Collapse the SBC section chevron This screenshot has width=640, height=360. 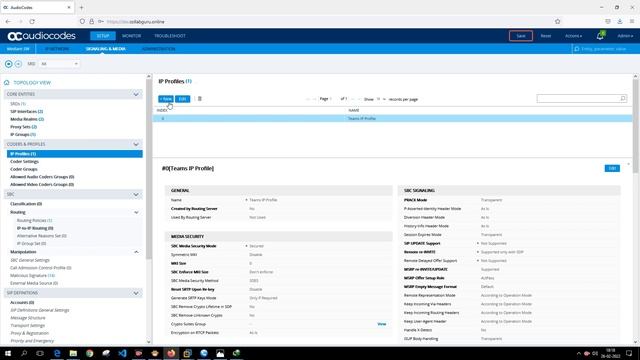(x=136, y=195)
